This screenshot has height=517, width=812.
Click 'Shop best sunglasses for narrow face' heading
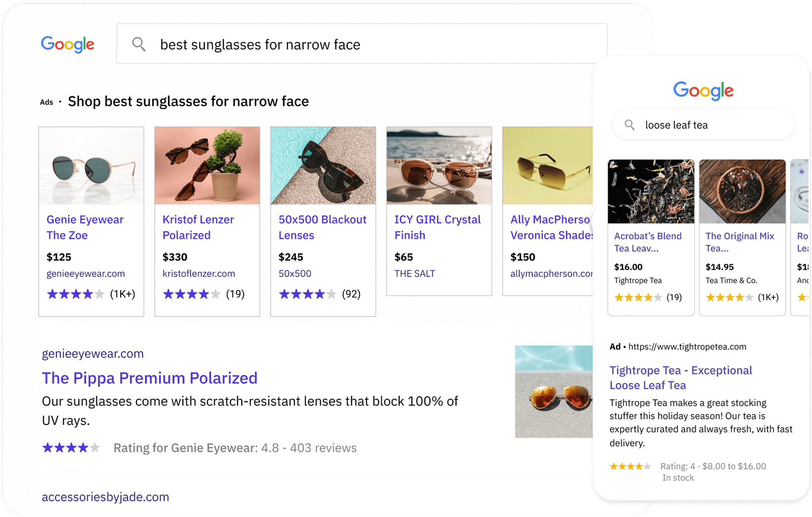pos(188,102)
